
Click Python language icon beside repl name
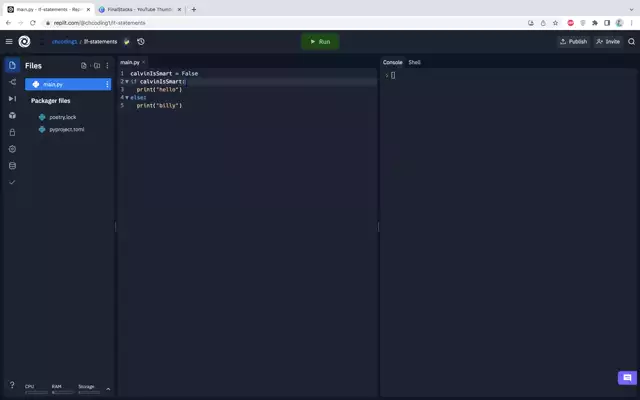pos(127,41)
